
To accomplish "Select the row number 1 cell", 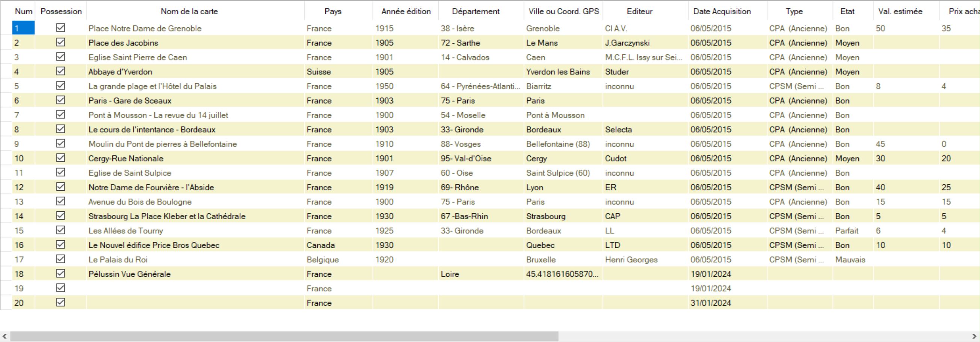I will coord(23,28).
